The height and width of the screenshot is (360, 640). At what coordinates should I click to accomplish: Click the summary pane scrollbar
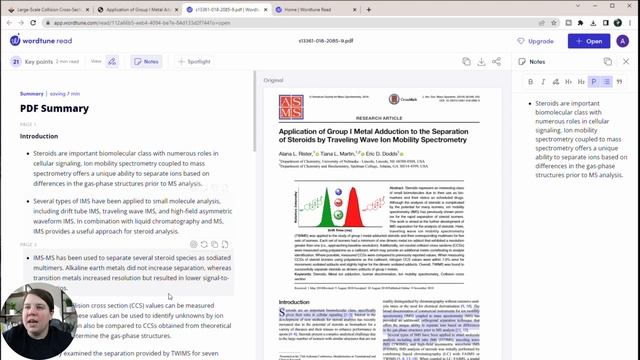pyautogui.click(x=255, y=111)
